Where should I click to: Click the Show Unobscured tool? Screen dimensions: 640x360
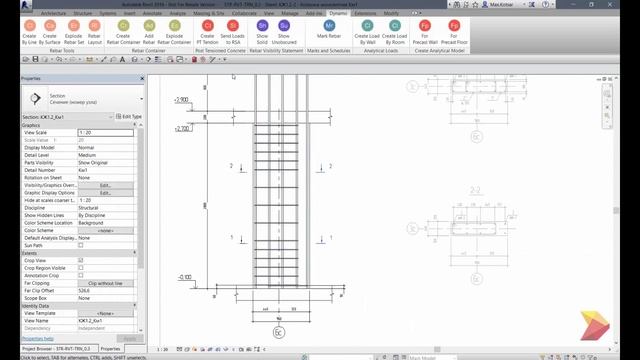(284, 32)
